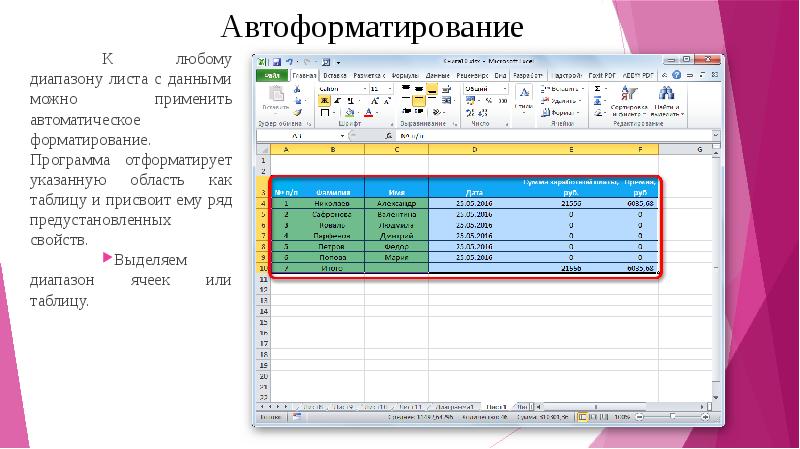Screen dimensions: 800x449
Task: Click Удалить (Delete) cells button
Action: 566,101
